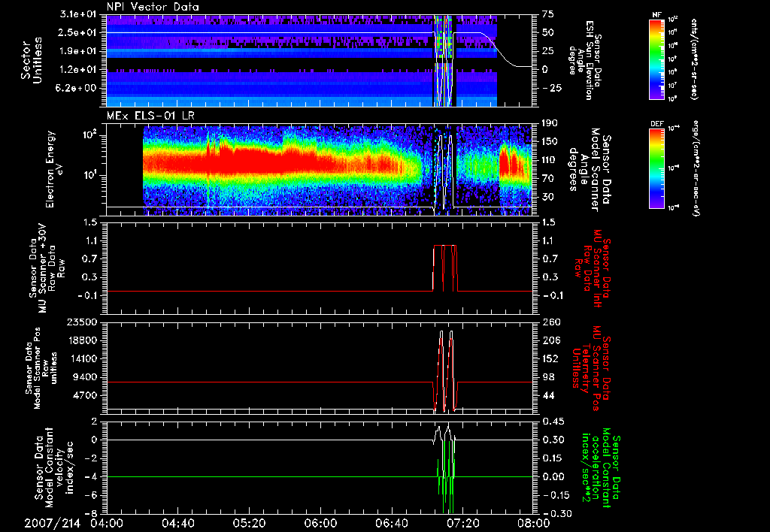Click the NPI sector spectrogram plot
The height and width of the screenshot is (532, 770).
[x=319, y=60]
